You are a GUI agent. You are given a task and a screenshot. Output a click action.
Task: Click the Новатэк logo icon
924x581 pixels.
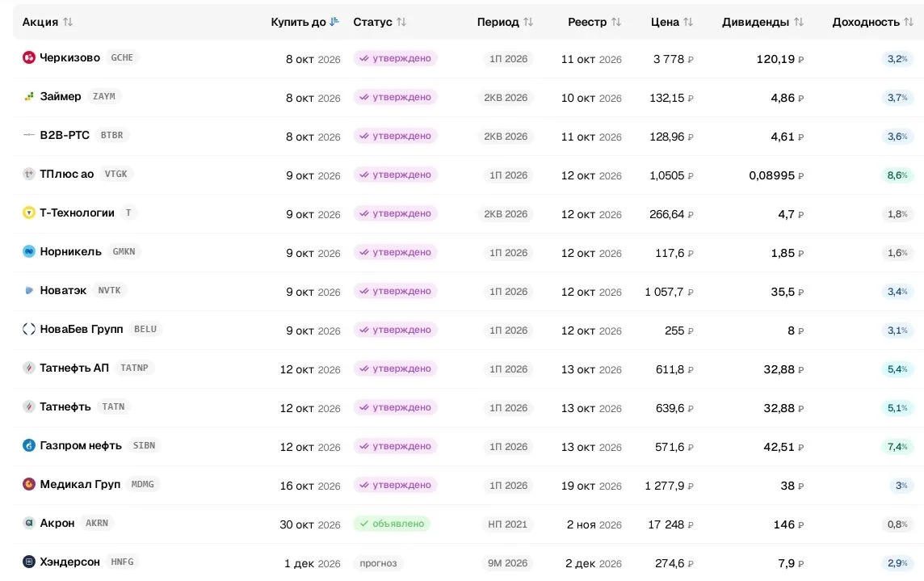coord(29,290)
